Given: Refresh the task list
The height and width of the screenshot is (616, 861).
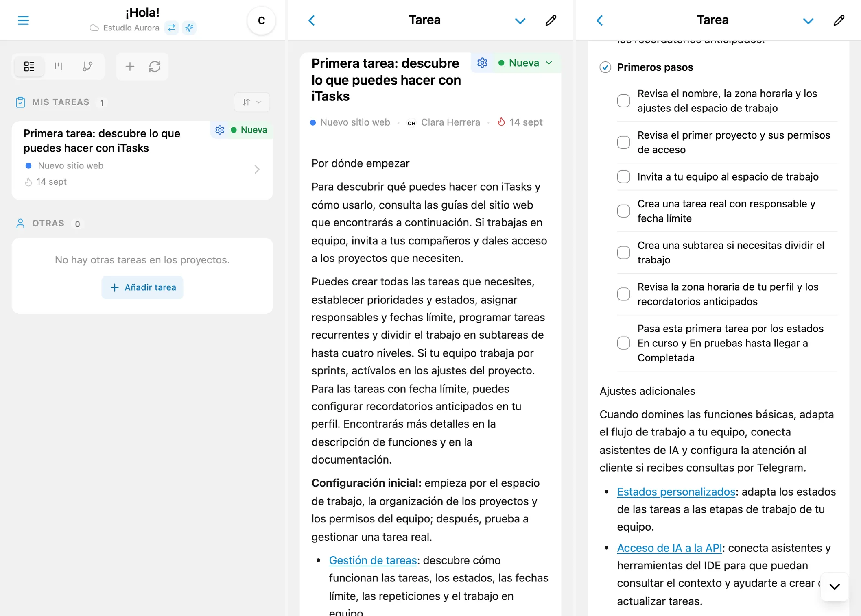Looking at the screenshot, I should (155, 66).
